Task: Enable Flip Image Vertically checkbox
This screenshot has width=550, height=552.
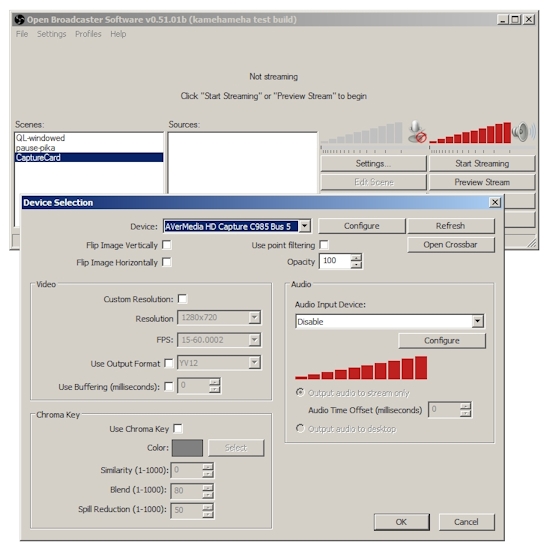Action: 167,245
